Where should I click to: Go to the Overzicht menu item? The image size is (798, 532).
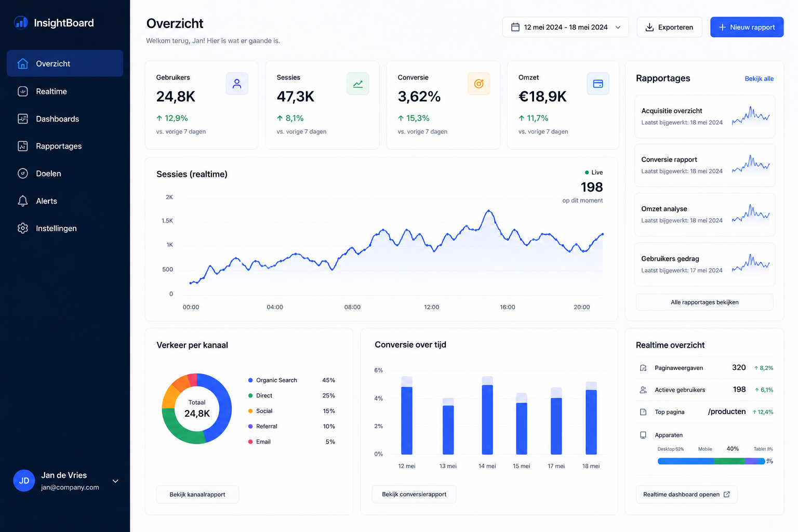pyautogui.click(x=65, y=63)
